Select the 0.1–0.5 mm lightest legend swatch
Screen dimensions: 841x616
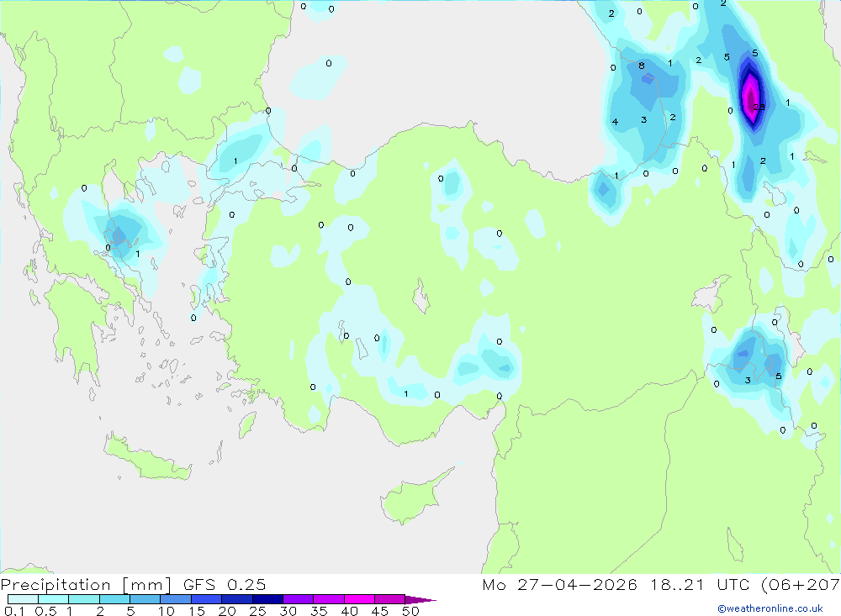[23, 599]
